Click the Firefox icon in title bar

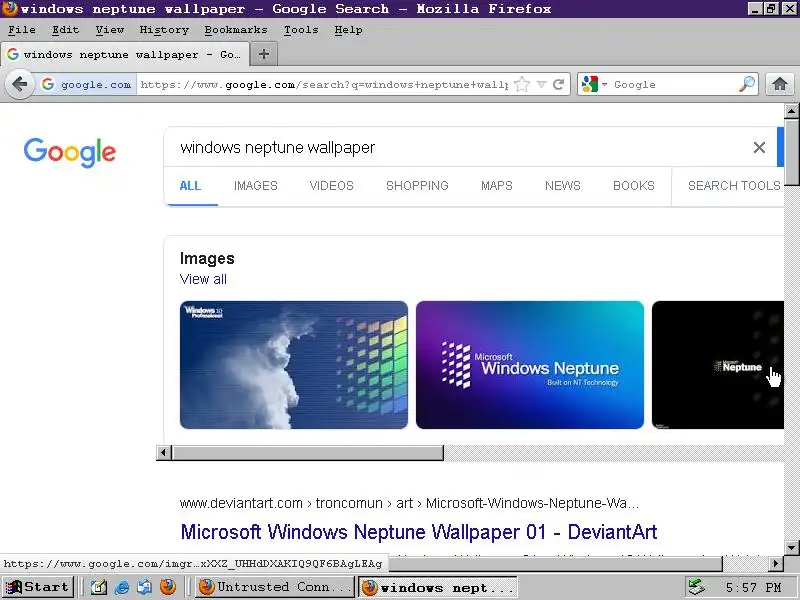click(x=9, y=9)
